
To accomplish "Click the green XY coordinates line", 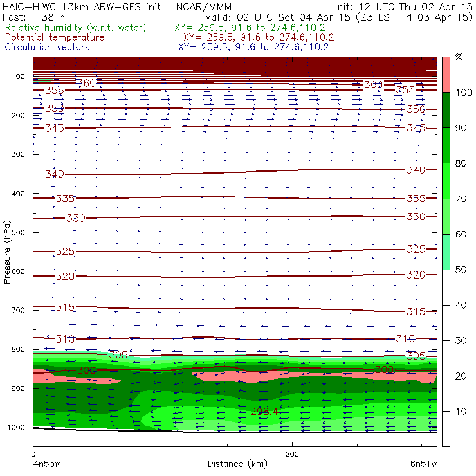I will (x=250, y=28).
